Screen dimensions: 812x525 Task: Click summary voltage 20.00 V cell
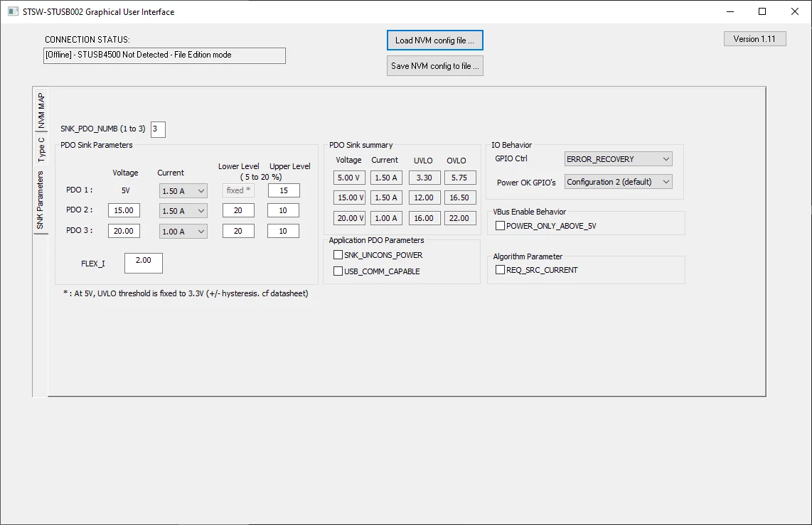[x=349, y=218]
